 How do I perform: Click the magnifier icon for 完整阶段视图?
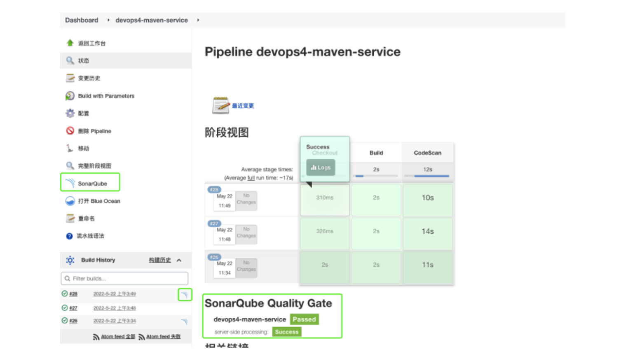[70, 165]
